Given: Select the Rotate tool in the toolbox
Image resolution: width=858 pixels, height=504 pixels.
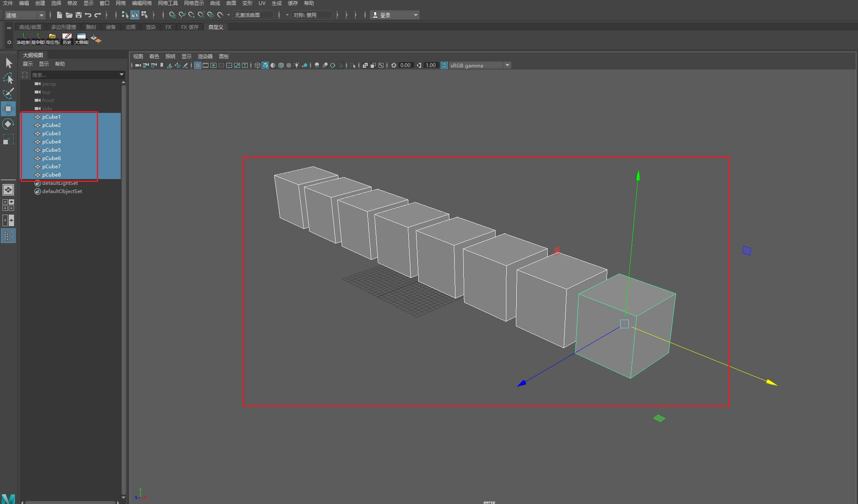Looking at the screenshot, I should pyautogui.click(x=8, y=124).
